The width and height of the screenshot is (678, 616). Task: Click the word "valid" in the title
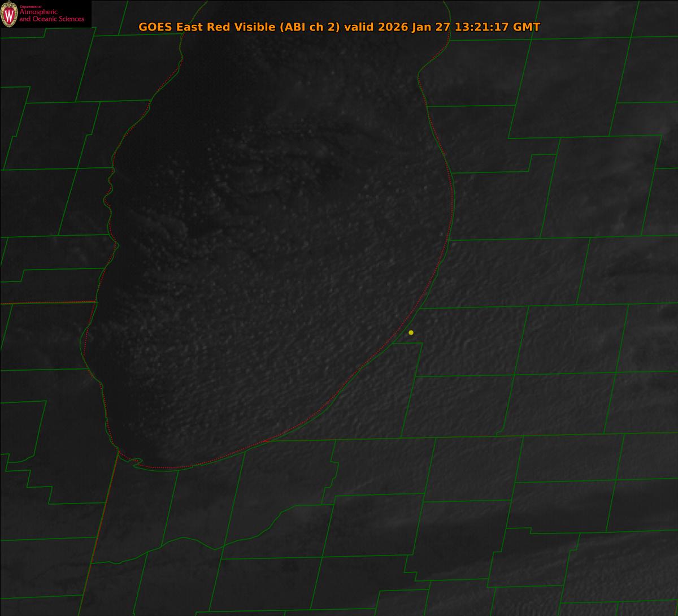(x=360, y=27)
